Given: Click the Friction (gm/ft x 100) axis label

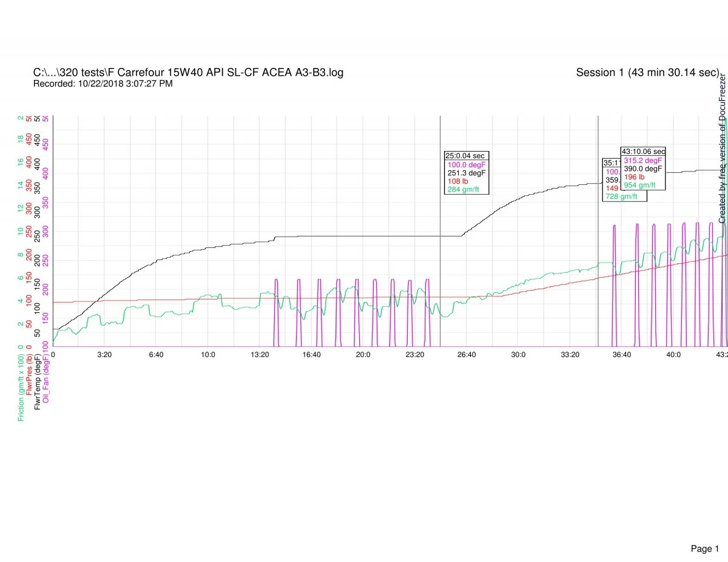Looking at the screenshot, I should (21, 388).
